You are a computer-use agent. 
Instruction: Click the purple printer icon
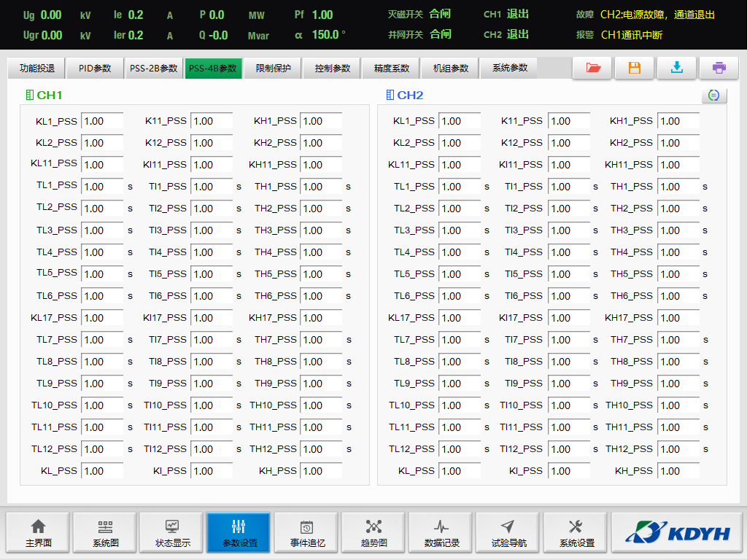719,68
